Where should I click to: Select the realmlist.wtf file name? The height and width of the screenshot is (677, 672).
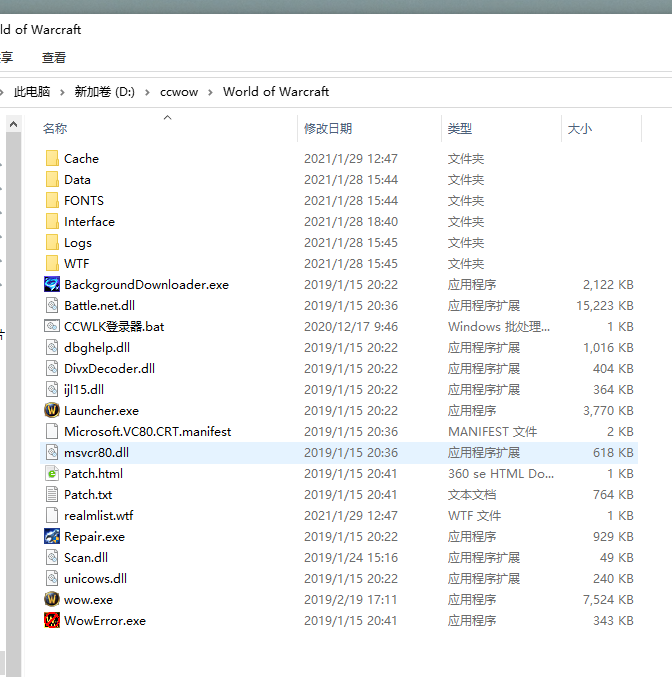tap(98, 516)
